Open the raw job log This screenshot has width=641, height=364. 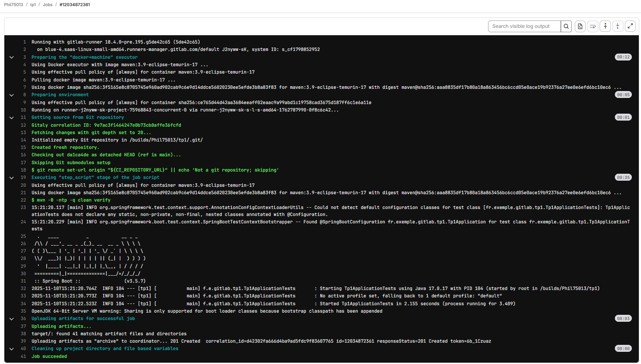(580, 26)
